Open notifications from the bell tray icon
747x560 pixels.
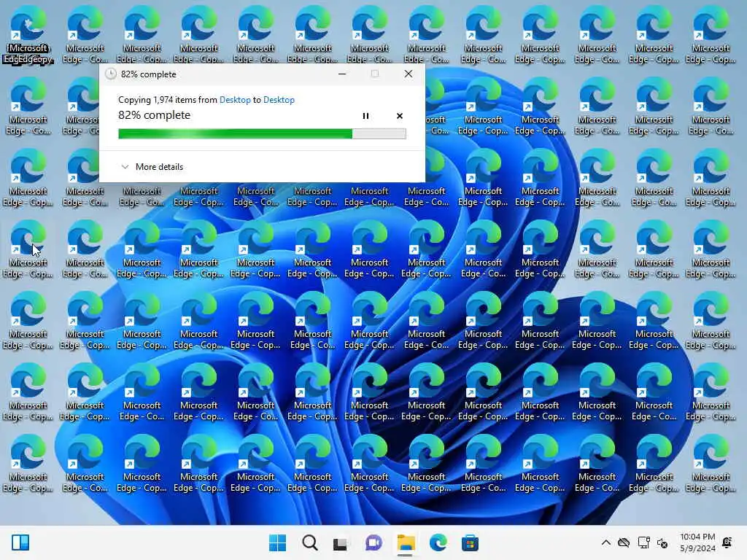coord(727,542)
